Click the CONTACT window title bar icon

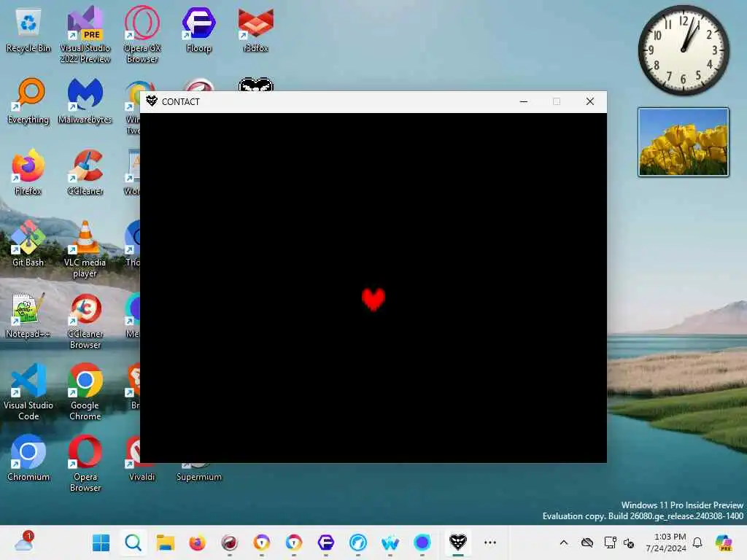(x=152, y=101)
